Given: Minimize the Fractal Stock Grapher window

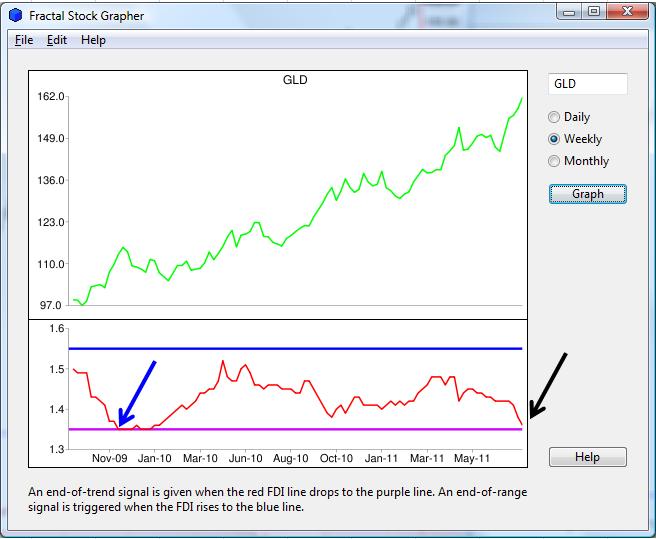Looking at the screenshot, I should (569, 11).
